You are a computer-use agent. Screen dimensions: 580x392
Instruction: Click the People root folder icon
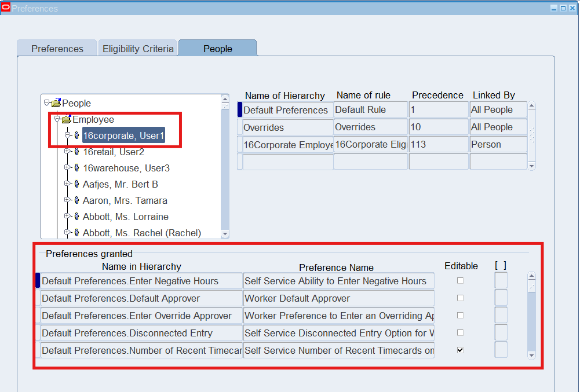pyautogui.click(x=56, y=103)
